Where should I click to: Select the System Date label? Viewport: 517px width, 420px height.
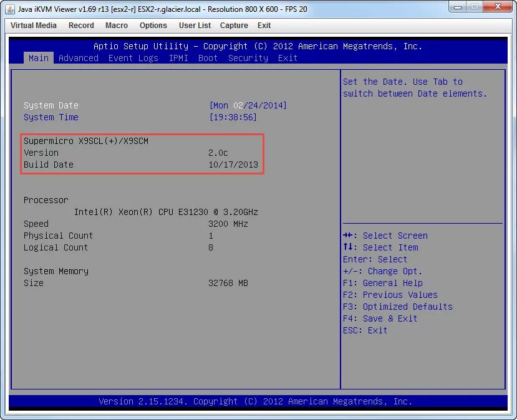[51, 105]
